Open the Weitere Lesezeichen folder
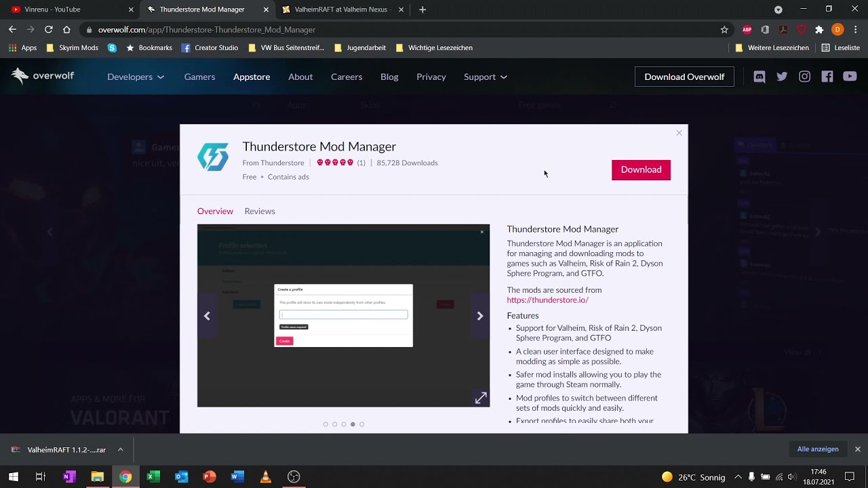 tap(772, 48)
